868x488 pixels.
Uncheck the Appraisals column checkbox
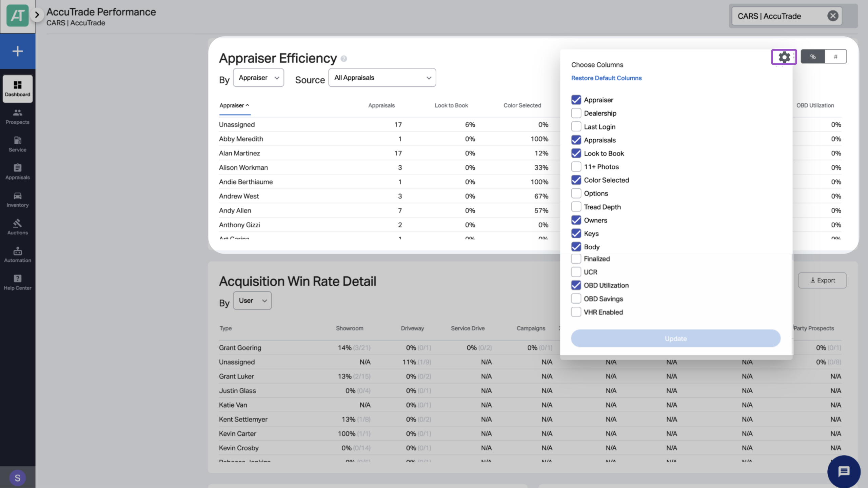576,140
